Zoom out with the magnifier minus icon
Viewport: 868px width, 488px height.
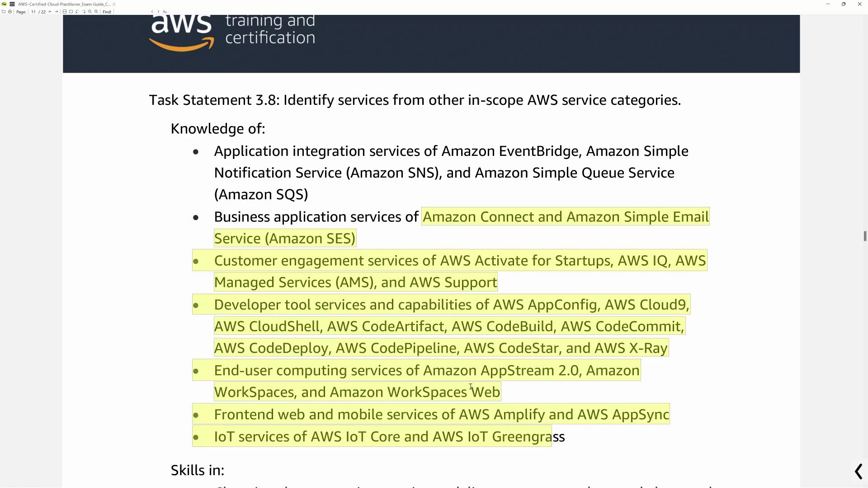tap(90, 12)
